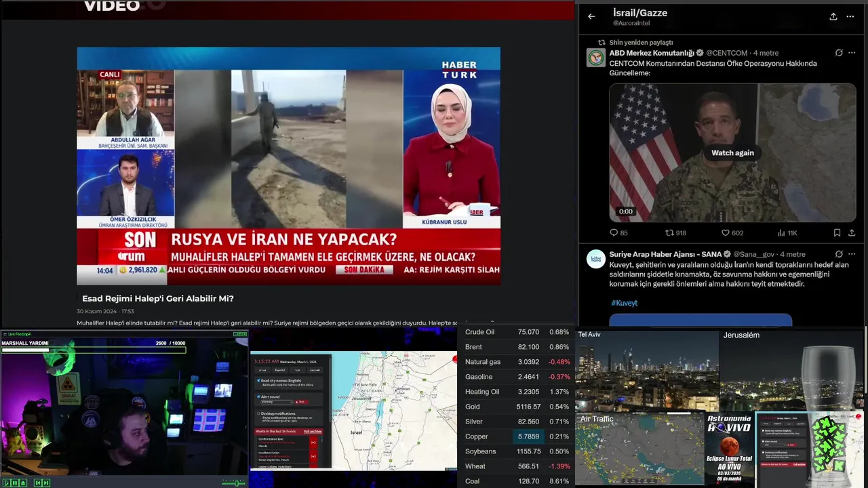This screenshot has width=868, height=488.
Task: Select the Natural gas price row
Action: (517, 362)
